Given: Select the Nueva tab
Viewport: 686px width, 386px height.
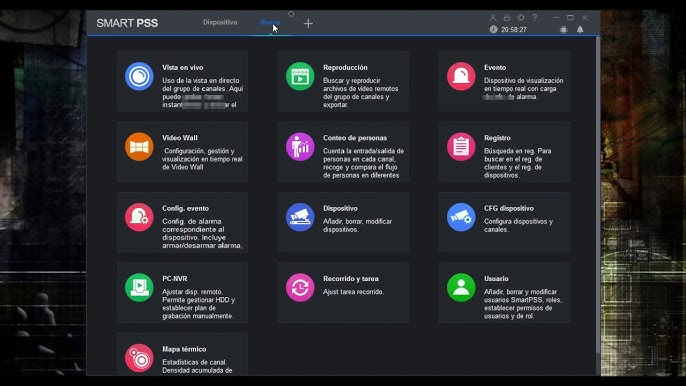Looking at the screenshot, I should pyautogui.click(x=270, y=22).
